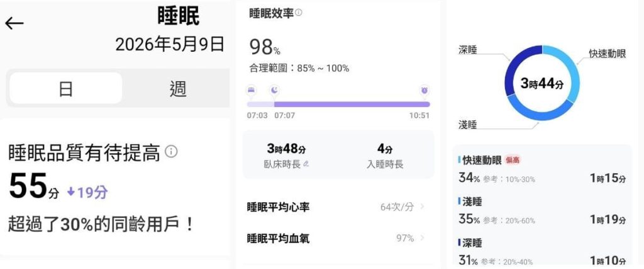
Task: Tap the 偏高 tag on 快速動眼
Action: point(513,160)
